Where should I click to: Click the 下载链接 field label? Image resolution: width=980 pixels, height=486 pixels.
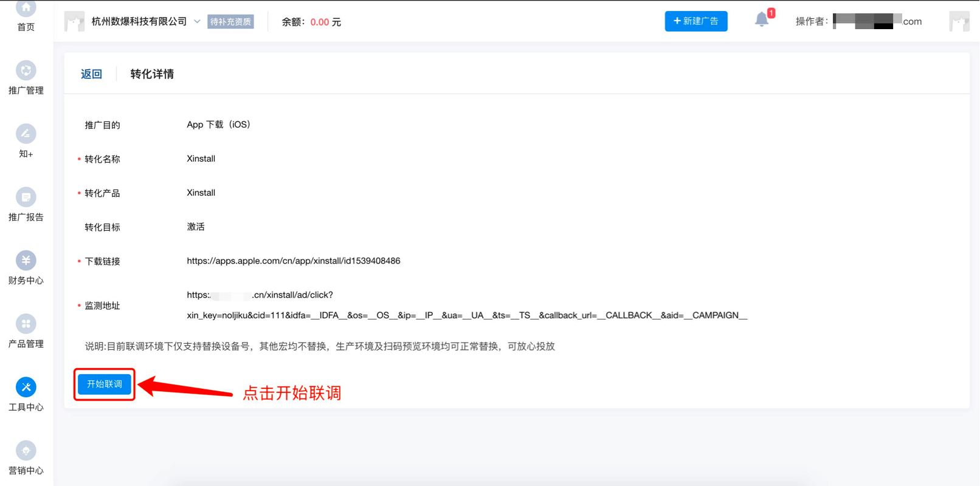pos(102,261)
